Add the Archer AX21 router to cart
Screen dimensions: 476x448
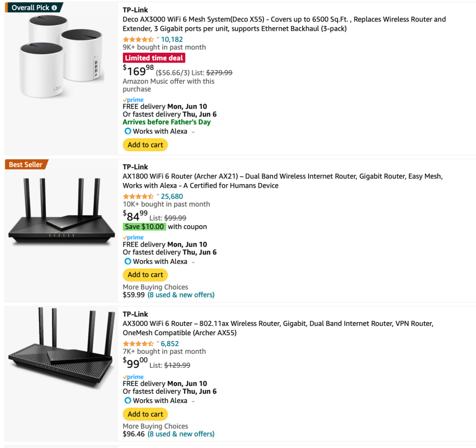pos(145,275)
